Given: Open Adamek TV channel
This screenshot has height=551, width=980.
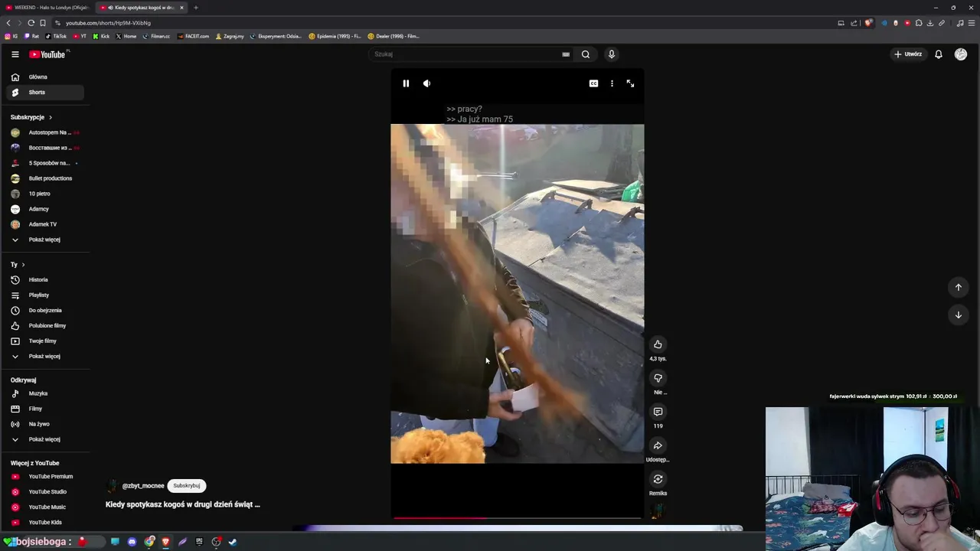Looking at the screenshot, I should click(45, 224).
